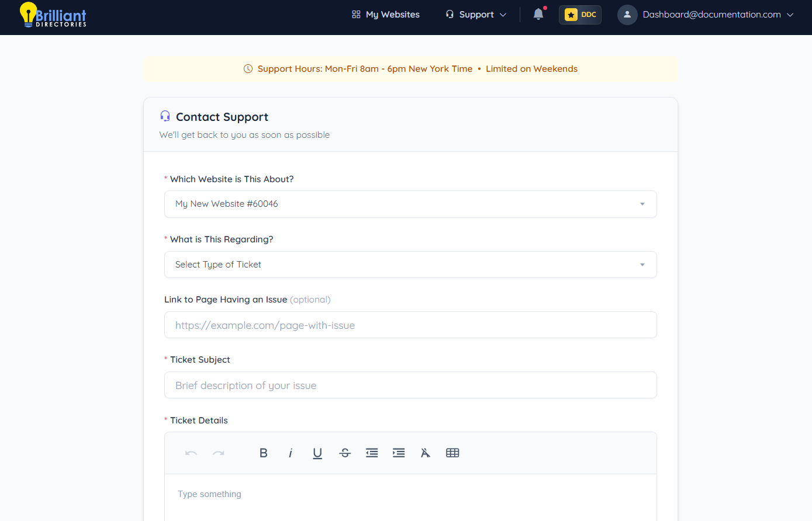812x521 pixels.
Task: Click 'We'll get back to you' subtitle
Action: [244, 135]
